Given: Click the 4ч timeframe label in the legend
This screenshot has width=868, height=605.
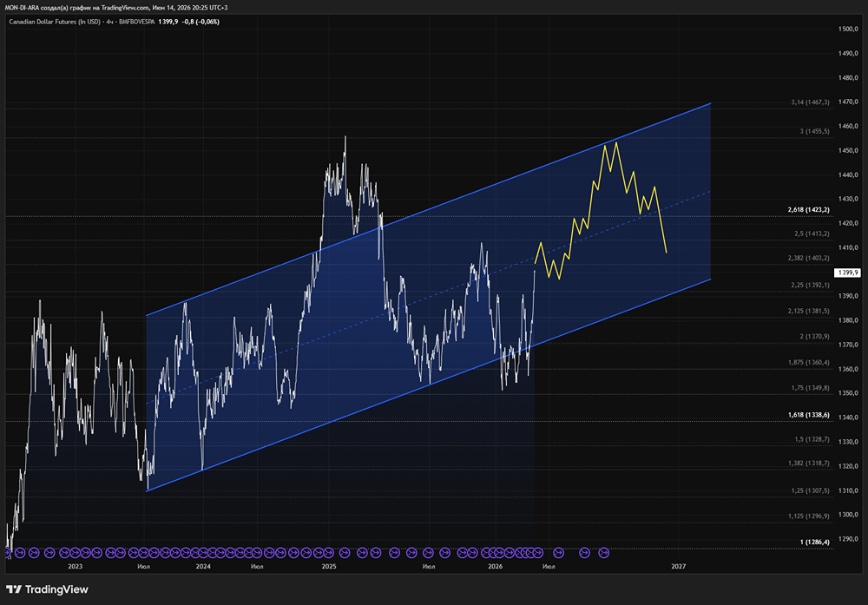Looking at the screenshot, I should pyautogui.click(x=109, y=22).
